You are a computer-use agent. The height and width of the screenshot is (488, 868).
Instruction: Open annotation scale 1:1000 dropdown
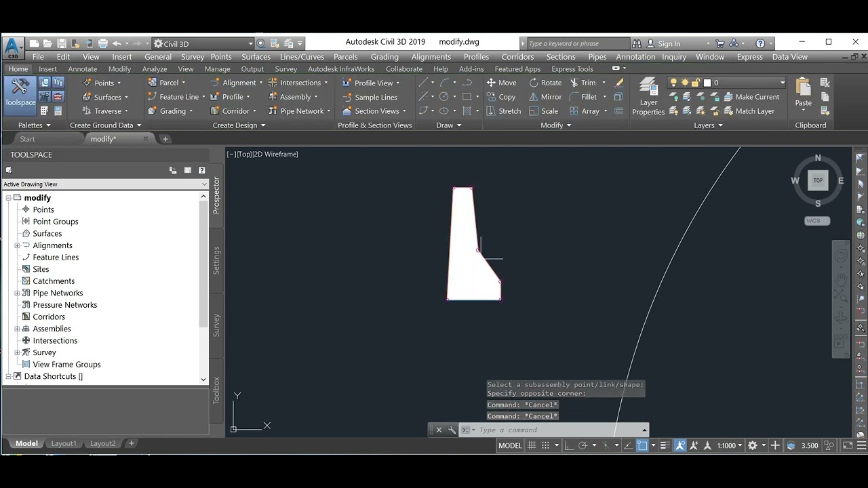(729, 445)
